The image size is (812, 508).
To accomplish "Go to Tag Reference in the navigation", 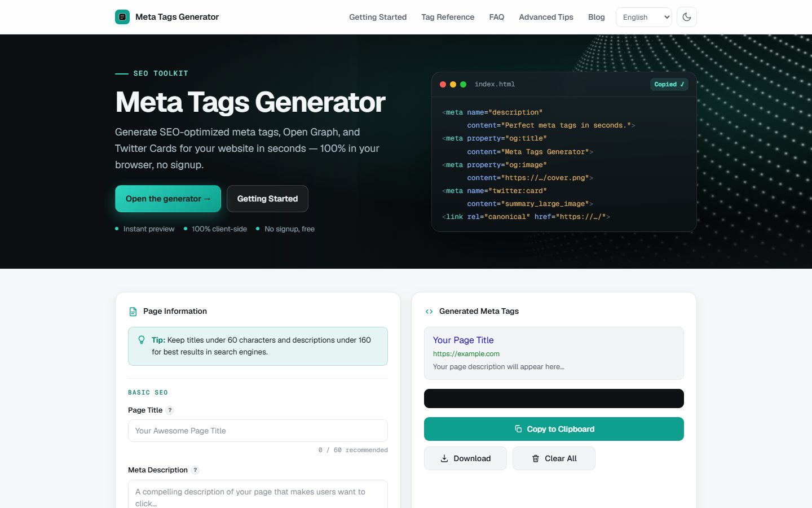I will click(x=448, y=17).
